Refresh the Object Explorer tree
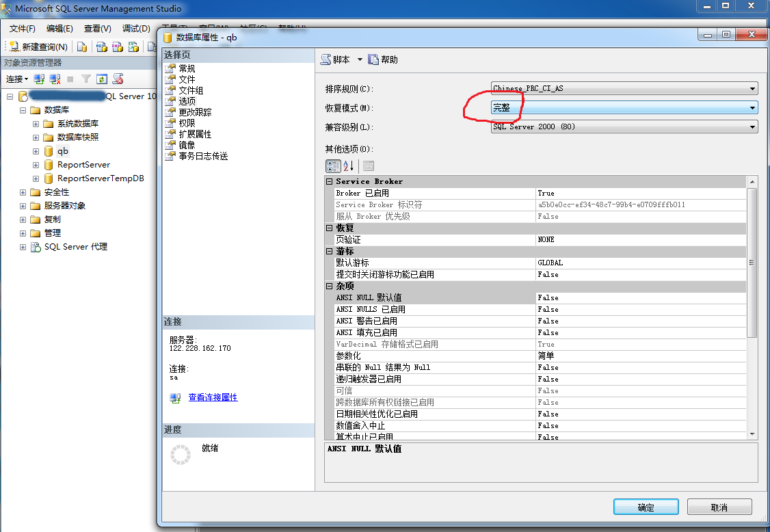This screenshot has width=770, height=532. click(x=102, y=79)
